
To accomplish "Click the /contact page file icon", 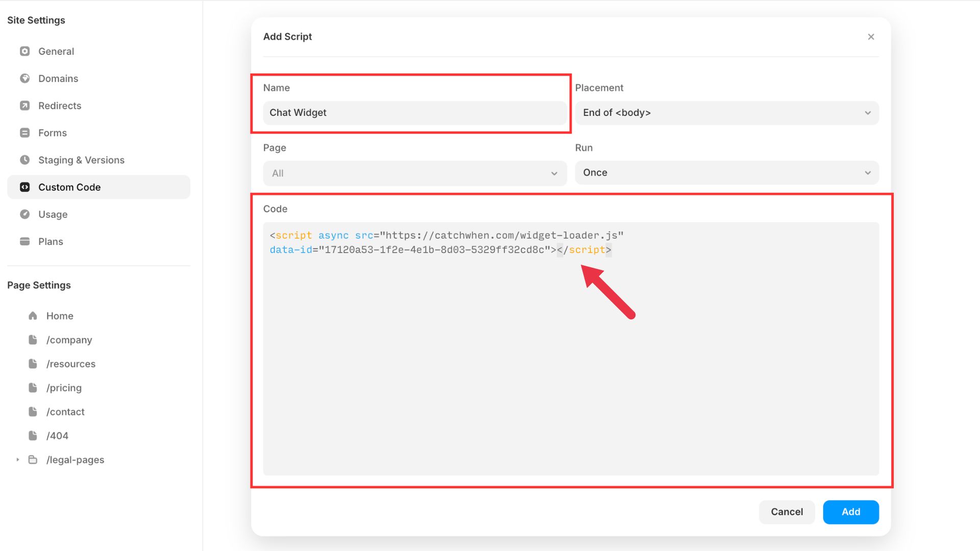I will (33, 412).
